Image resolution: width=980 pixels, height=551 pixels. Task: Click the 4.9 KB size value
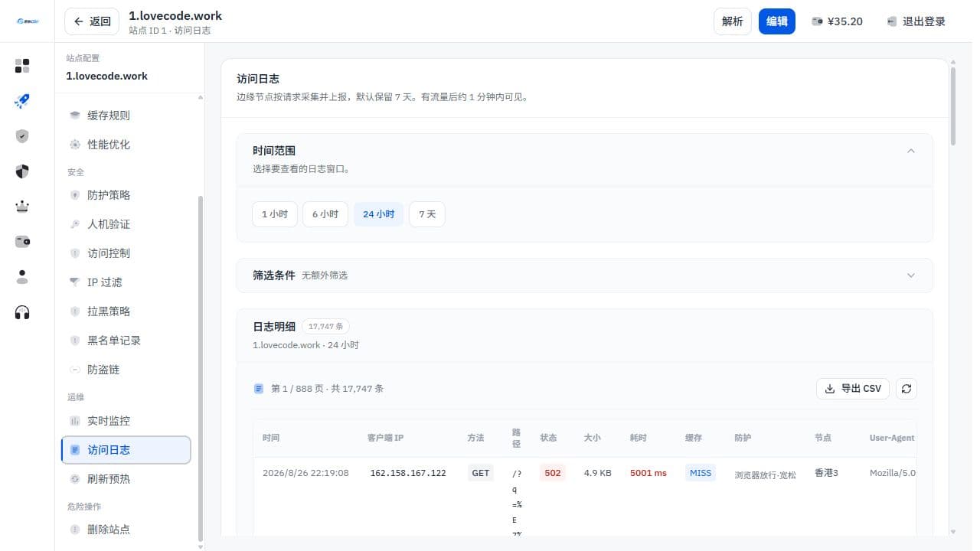(597, 473)
